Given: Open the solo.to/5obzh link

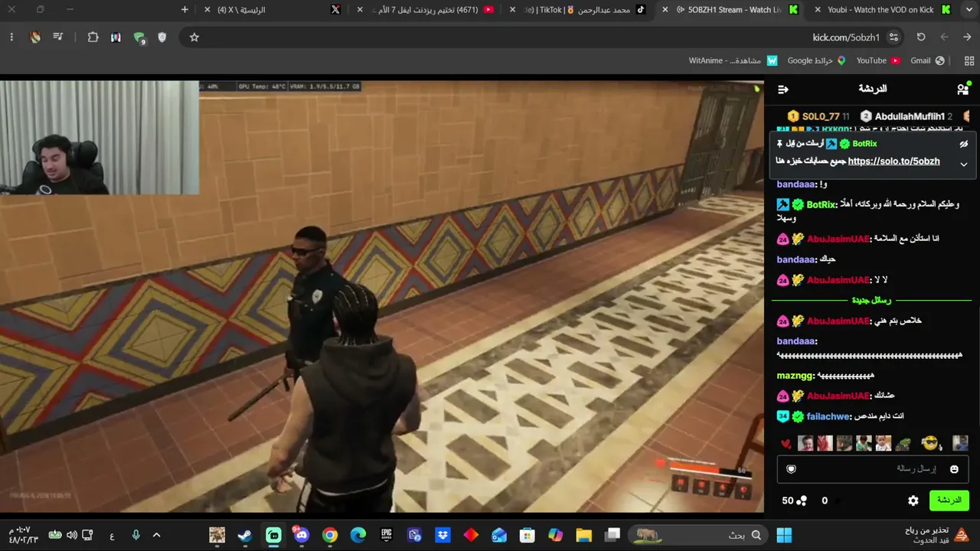Looking at the screenshot, I should 893,161.
